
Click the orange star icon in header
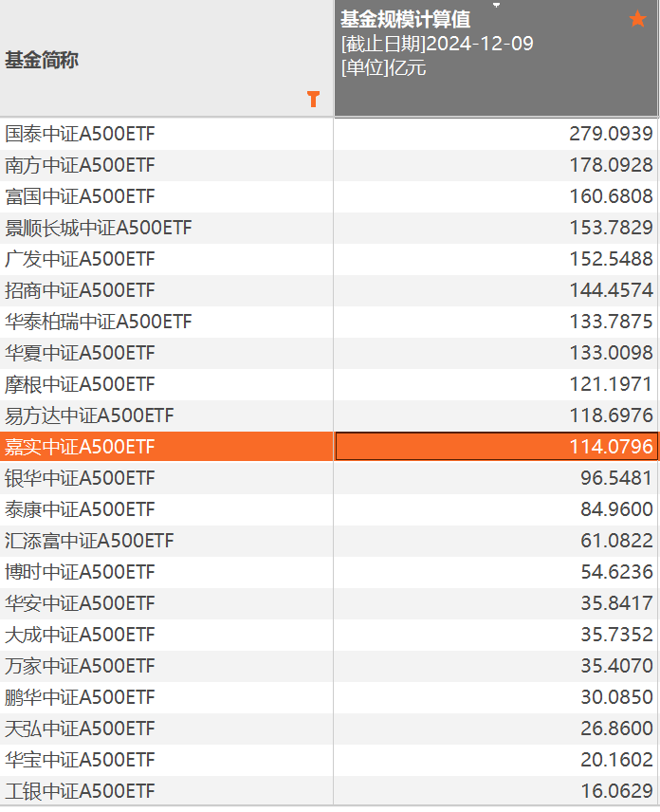click(637, 19)
